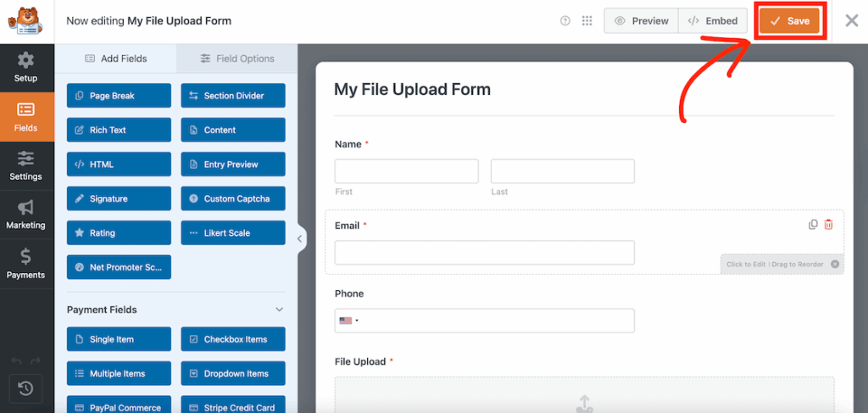Add a Section Divider field
This screenshot has height=413, width=868.
[233, 96]
